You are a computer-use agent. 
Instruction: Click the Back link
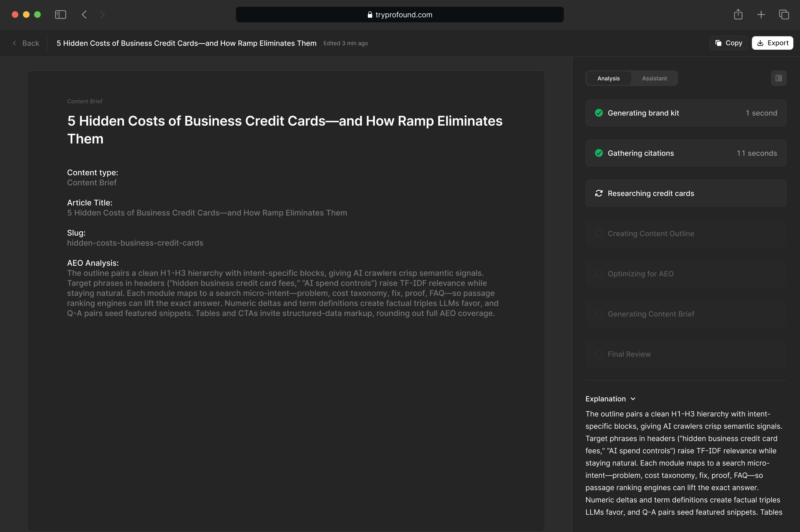point(26,43)
